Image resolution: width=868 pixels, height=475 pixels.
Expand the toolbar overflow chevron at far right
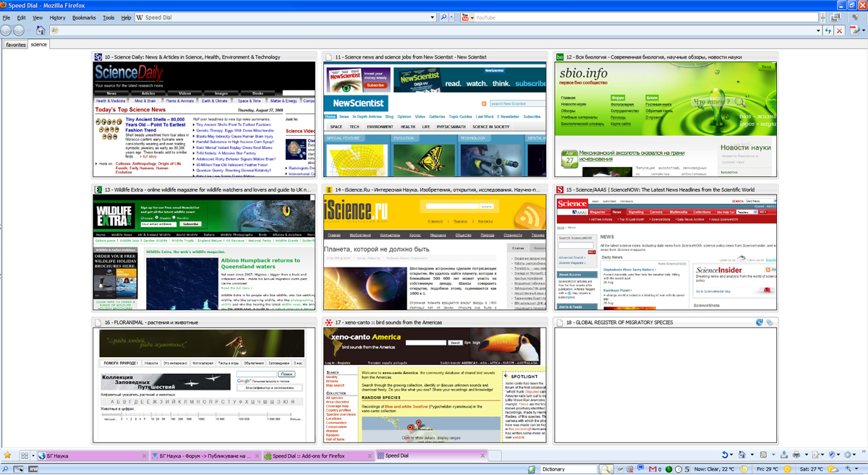point(863,451)
